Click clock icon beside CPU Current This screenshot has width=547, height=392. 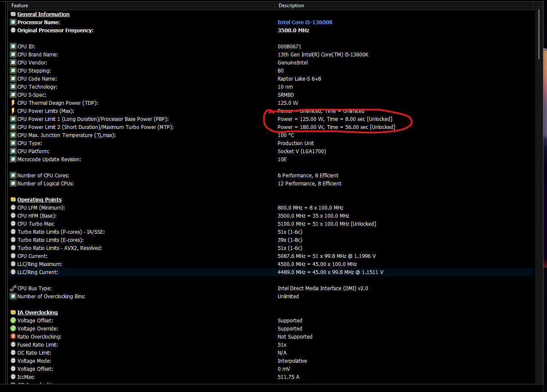coord(13,256)
